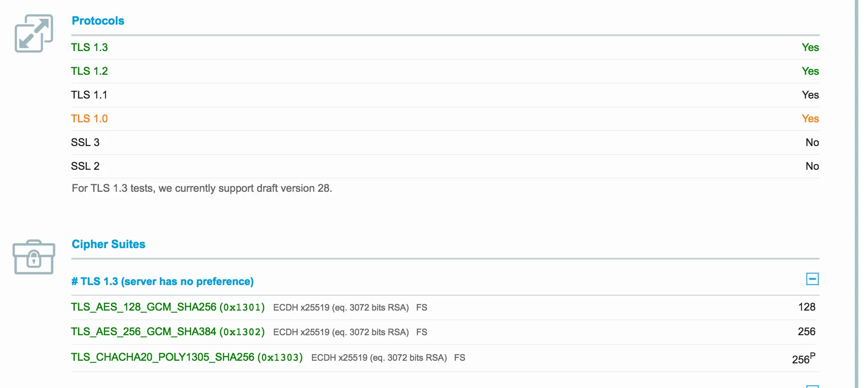868x388 pixels.
Task: Select the TLS 1.1 protocol row label
Action: [x=89, y=95]
